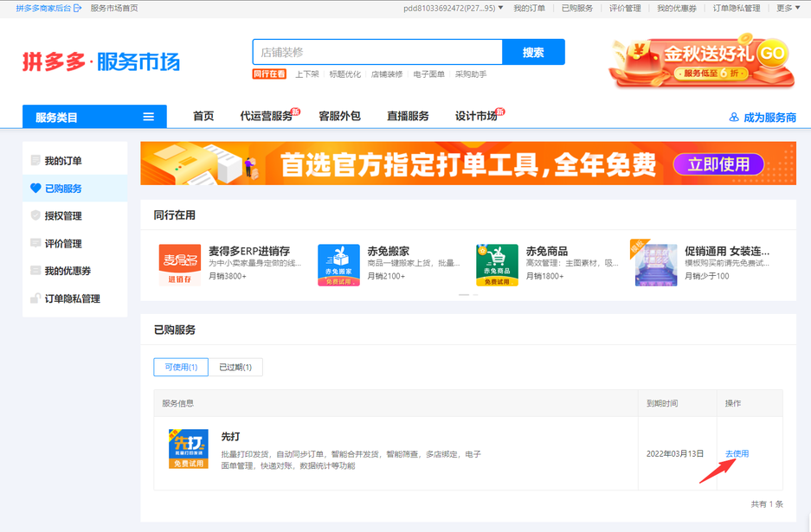Expand the 更多 dropdown menu
Viewport: 811px width, 532px height.
(x=788, y=8)
